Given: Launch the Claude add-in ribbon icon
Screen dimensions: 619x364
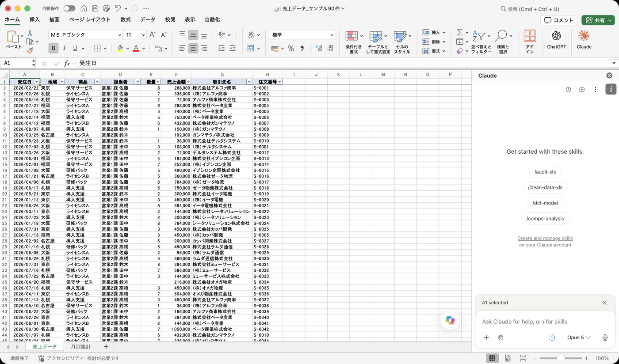Looking at the screenshot, I should (x=584, y=39).
